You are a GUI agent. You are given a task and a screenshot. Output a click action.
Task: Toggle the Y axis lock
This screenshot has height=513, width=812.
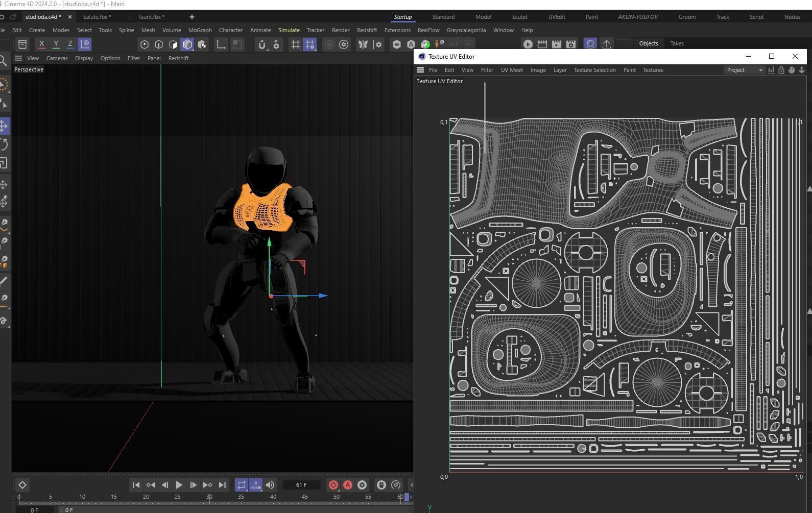pyautogui.click(x=56, y=44)
